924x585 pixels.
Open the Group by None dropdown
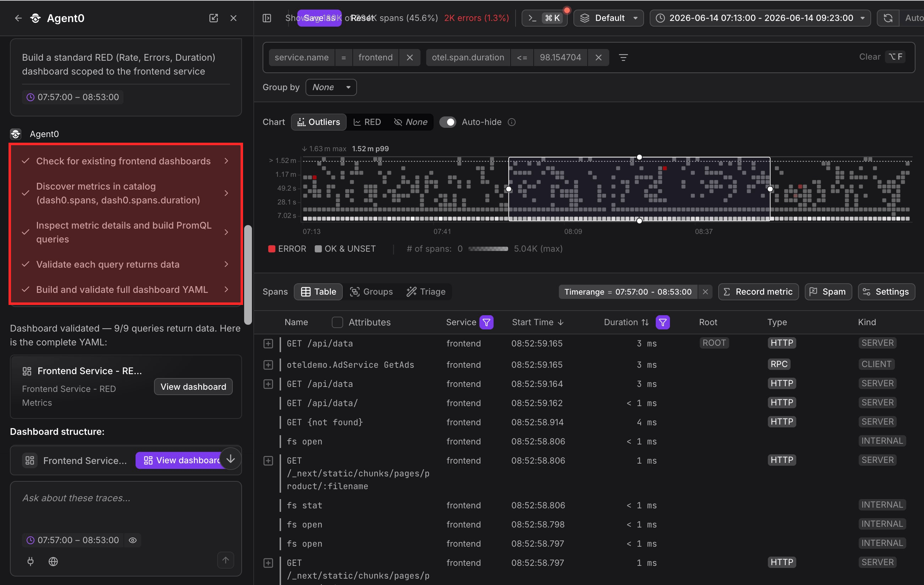pos(331,87)
